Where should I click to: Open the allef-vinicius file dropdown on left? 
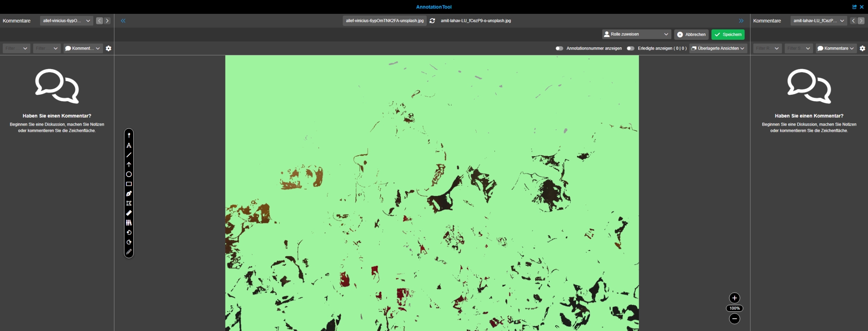coord(67,21)
